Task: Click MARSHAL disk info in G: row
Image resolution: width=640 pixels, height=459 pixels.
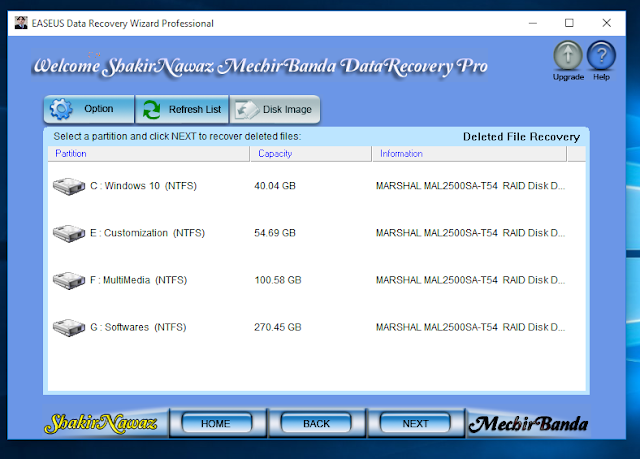Action: pyautogui.click(x=470, y=327)
